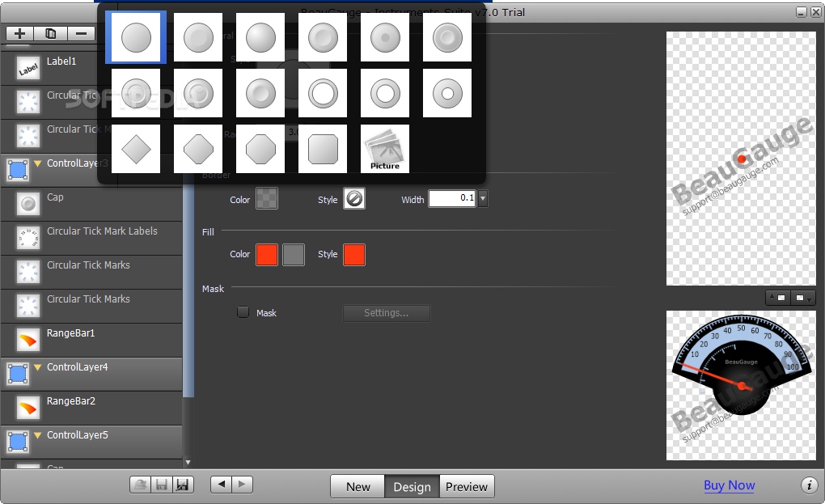Choose the thin hollow ring cap shape
825x504 pixels.
[x=323, y=93]
